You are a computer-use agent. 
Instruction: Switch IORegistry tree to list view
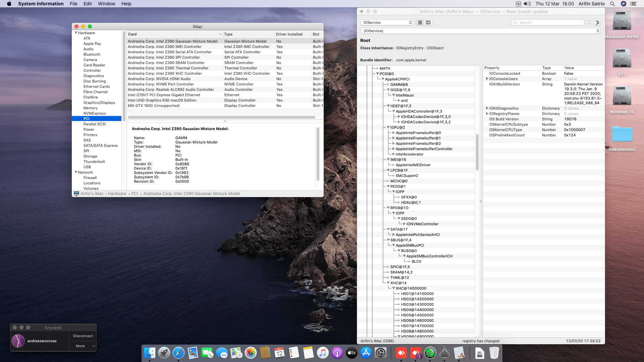(x=420, y=22)
